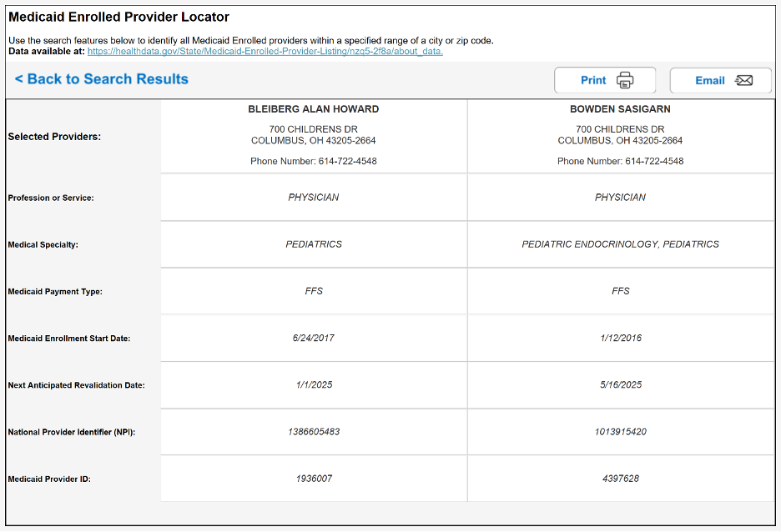
Task: Click the Medicaid Enrolled Provider Locator heading
Action: [119, 17]
